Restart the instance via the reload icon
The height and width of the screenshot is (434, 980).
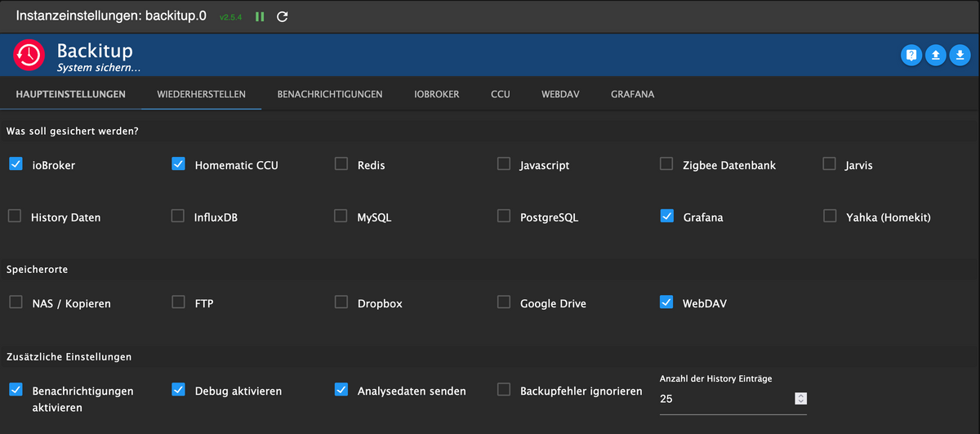click(x=283, y=16)
